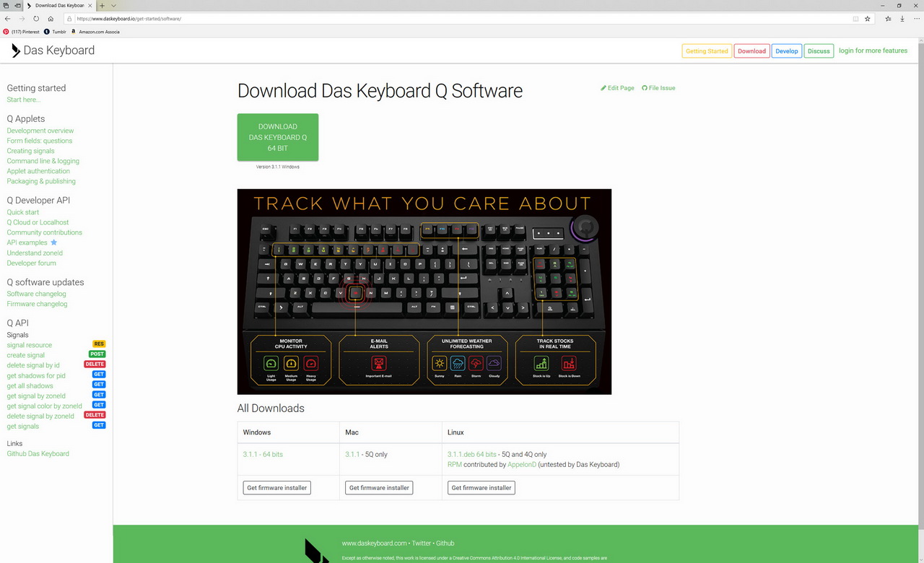Select the Download Das Keyboard browser tab
The width and height of the screenshot is (924, 563).
[x=59, y=5]
